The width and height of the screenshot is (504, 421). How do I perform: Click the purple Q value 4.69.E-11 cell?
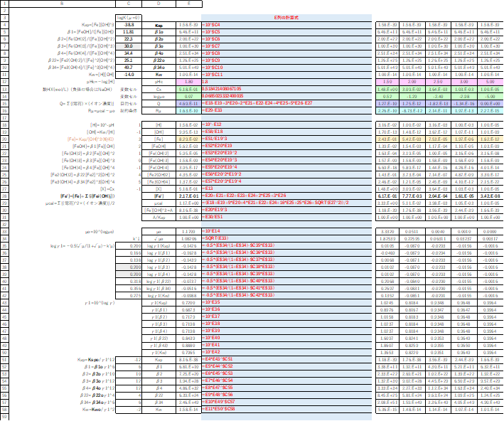click(x=189, y=104)
